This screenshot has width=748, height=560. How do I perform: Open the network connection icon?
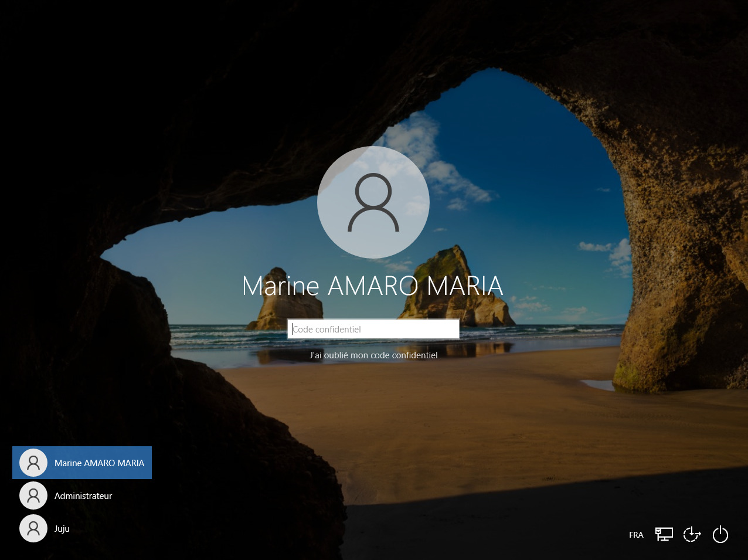click(664, 534)
